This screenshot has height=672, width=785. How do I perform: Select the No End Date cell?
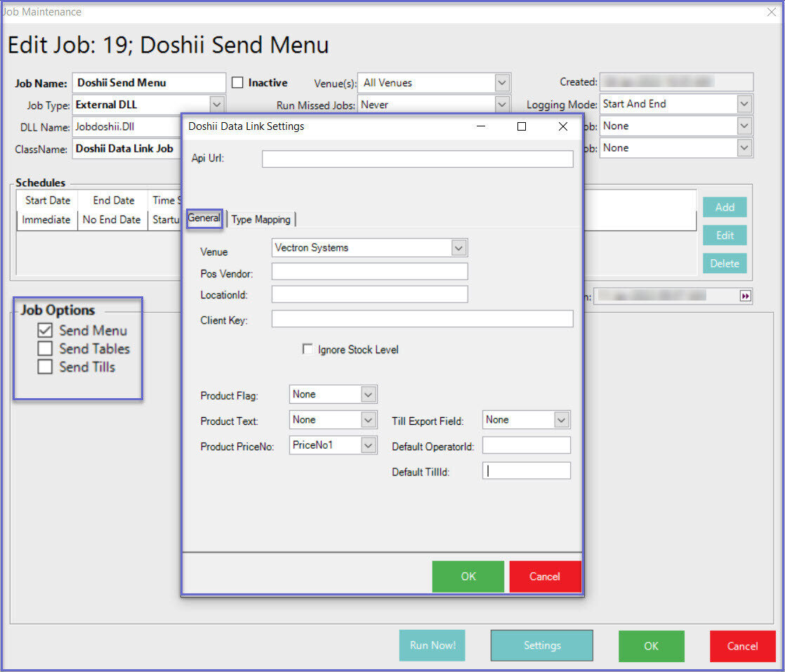[112, 220]
